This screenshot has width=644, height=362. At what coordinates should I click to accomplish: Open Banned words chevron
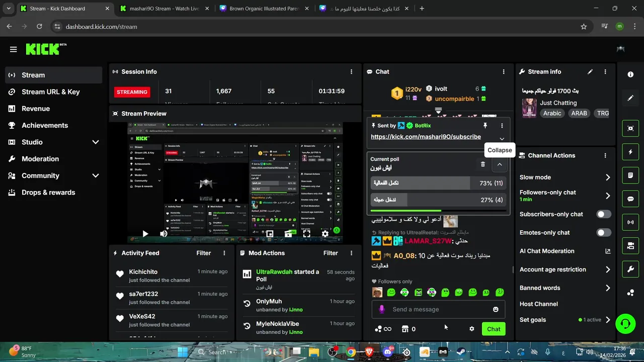pyautogui.click(x=608, y=289)
